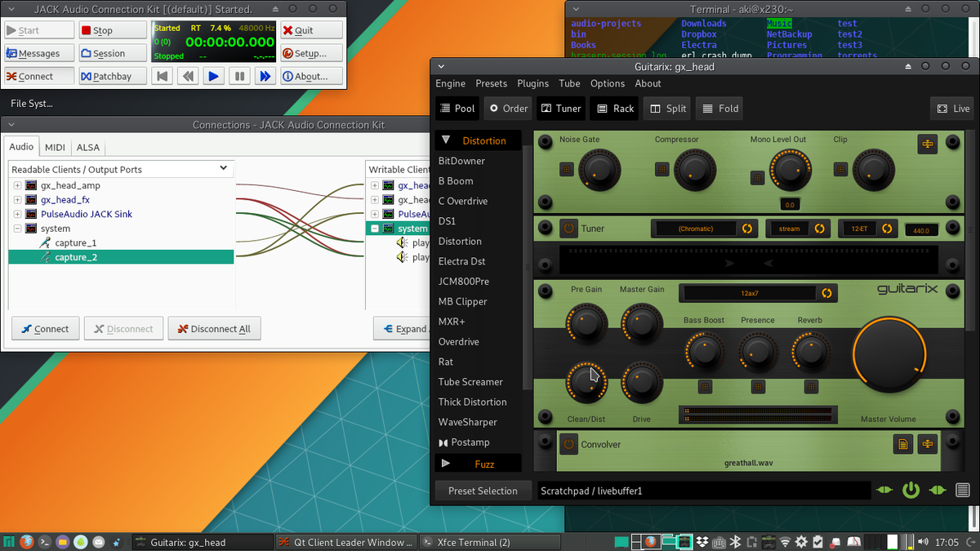Click the Convolver preset icon
This screenshot has width=980, height=551.
[927, 444]
